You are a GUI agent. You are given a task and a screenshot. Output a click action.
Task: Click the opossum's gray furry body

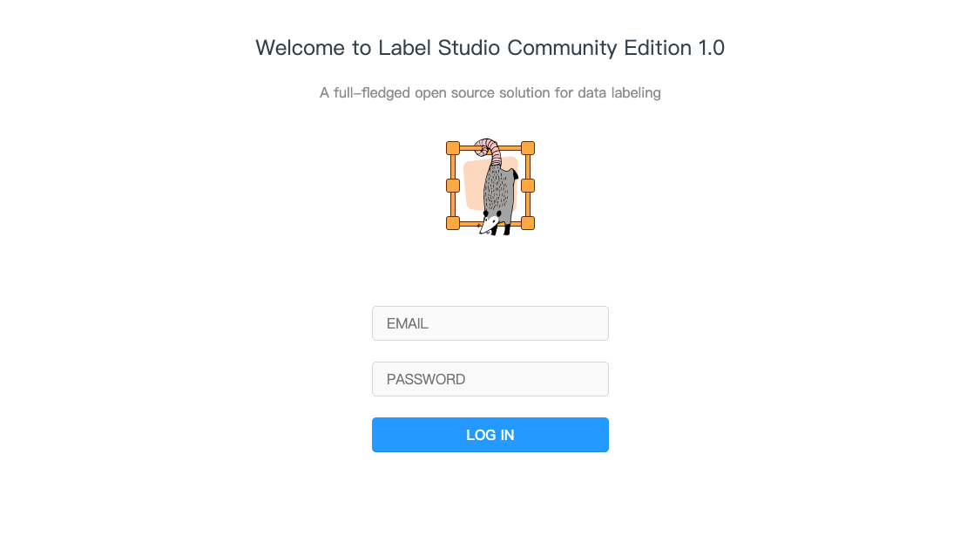(x=499, y=191)
